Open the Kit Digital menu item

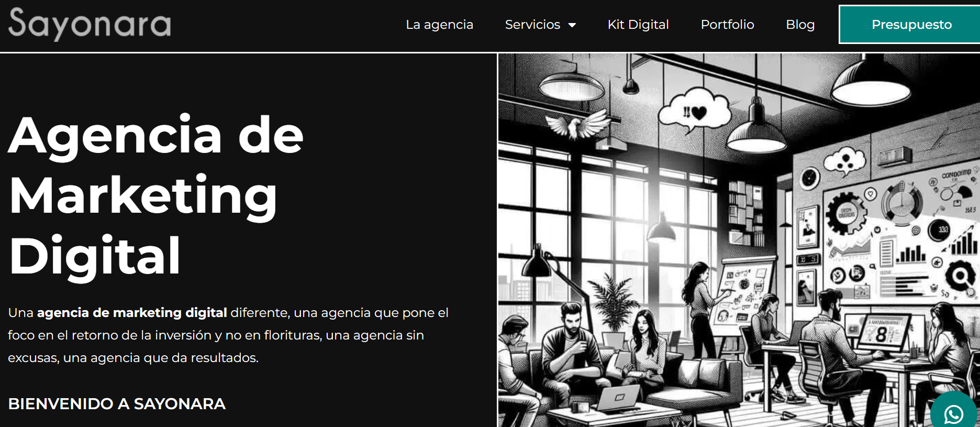[638, 25]
